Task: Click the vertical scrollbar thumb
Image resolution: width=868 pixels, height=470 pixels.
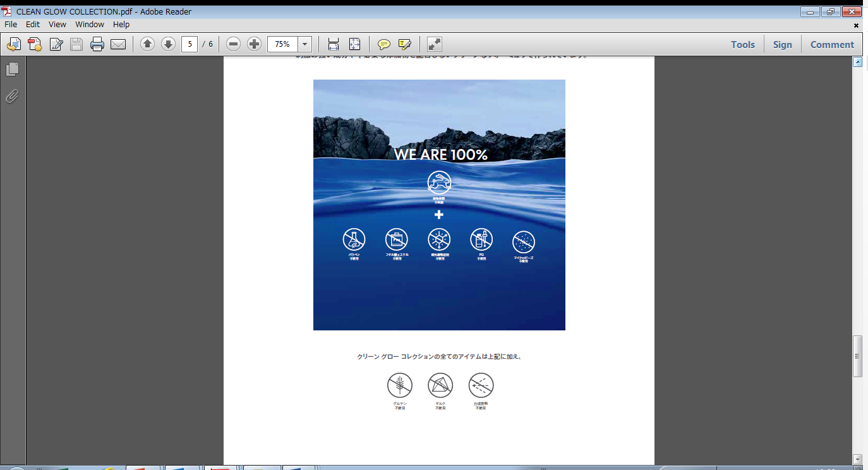Action: click(x=858, y=356)
